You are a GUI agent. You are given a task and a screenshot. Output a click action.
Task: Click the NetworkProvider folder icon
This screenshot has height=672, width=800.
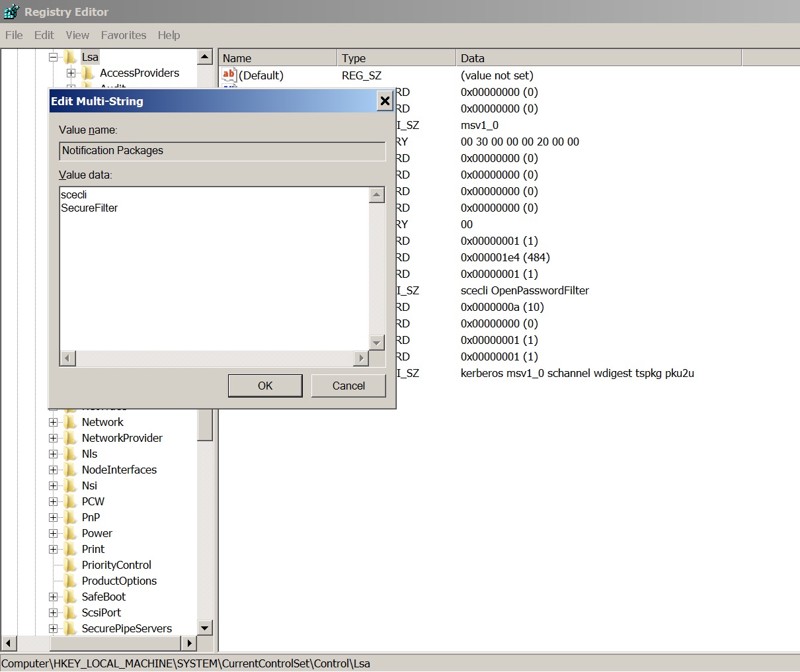71,438
